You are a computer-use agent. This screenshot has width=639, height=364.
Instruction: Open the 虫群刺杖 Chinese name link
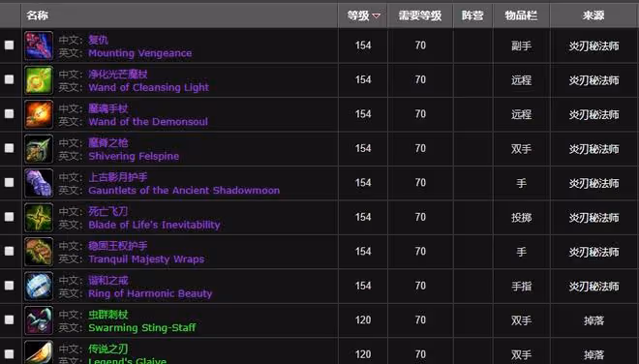pos(108,315)
